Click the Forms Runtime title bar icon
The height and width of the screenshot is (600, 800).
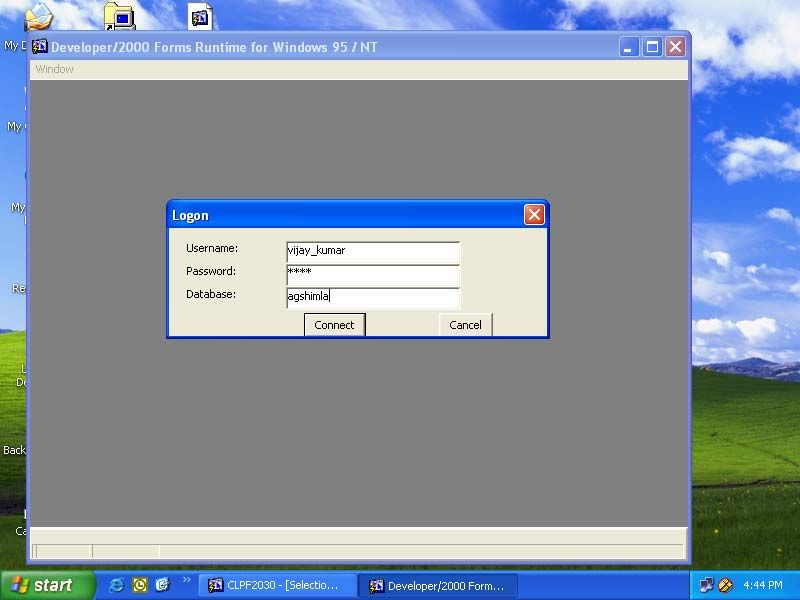(x=40, y=46)
